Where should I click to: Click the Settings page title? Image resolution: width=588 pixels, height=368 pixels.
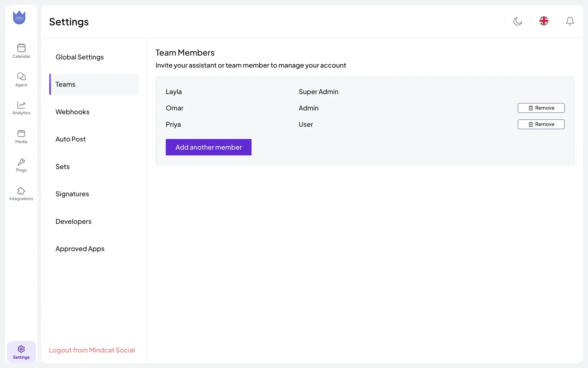(69, 22)
